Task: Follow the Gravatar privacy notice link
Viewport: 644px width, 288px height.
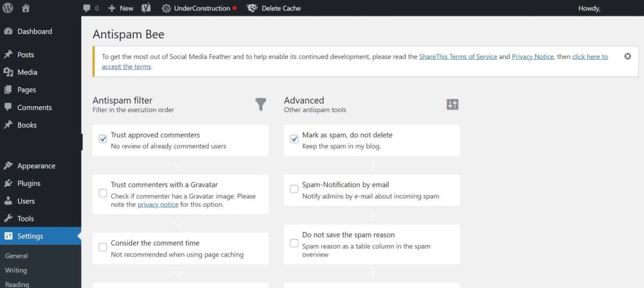Action: 158,204
